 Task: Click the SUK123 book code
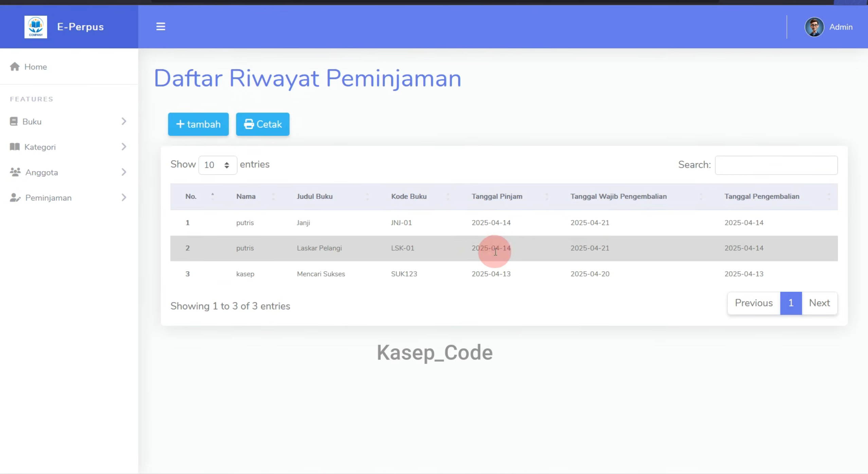[404, 274]
